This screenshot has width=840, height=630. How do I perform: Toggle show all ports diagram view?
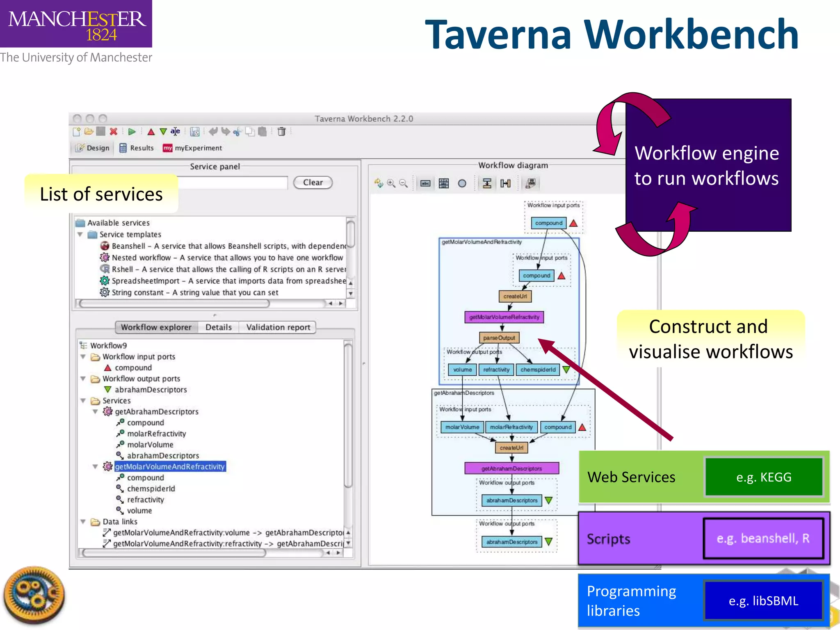point(444,183)
